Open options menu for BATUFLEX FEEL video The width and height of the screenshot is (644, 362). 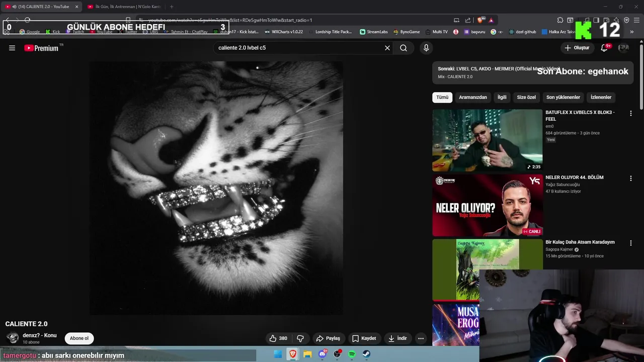[630, 114]
